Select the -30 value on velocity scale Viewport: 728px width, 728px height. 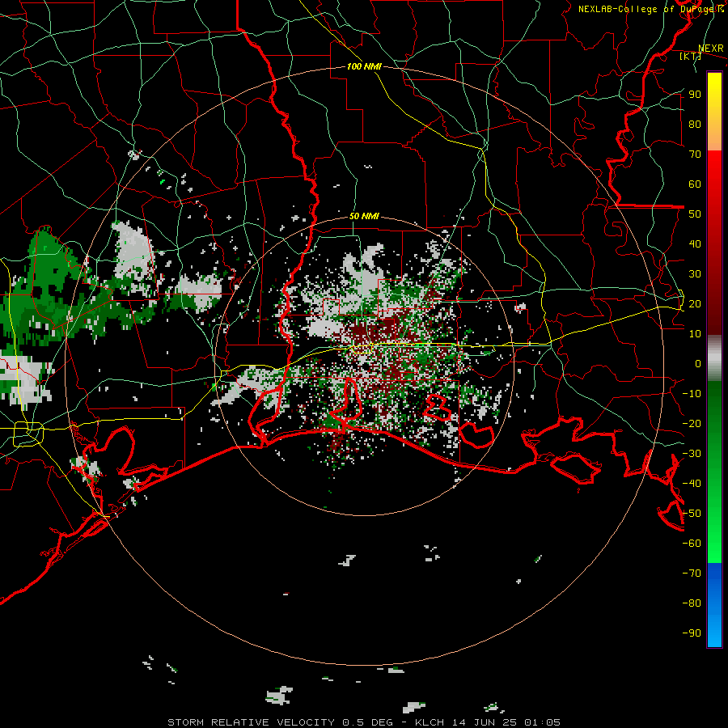coord(692,454)
